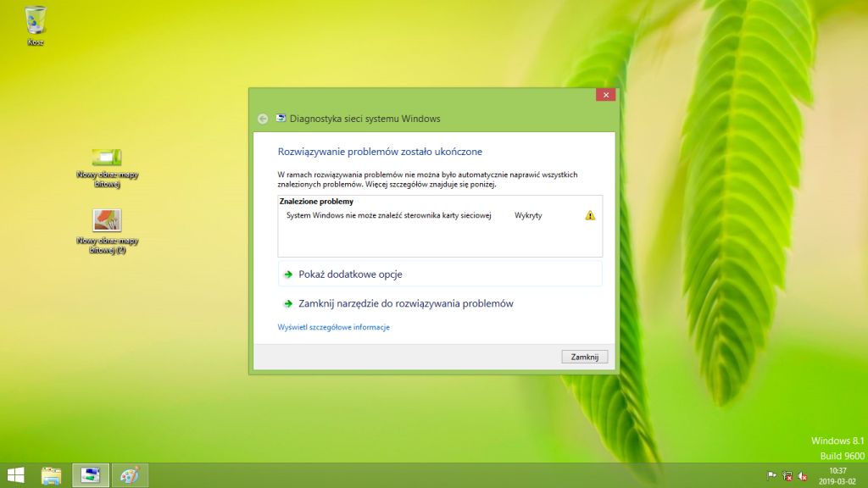
Task: Open the network tray icon with red X
Action: click(x=787, y=476)
